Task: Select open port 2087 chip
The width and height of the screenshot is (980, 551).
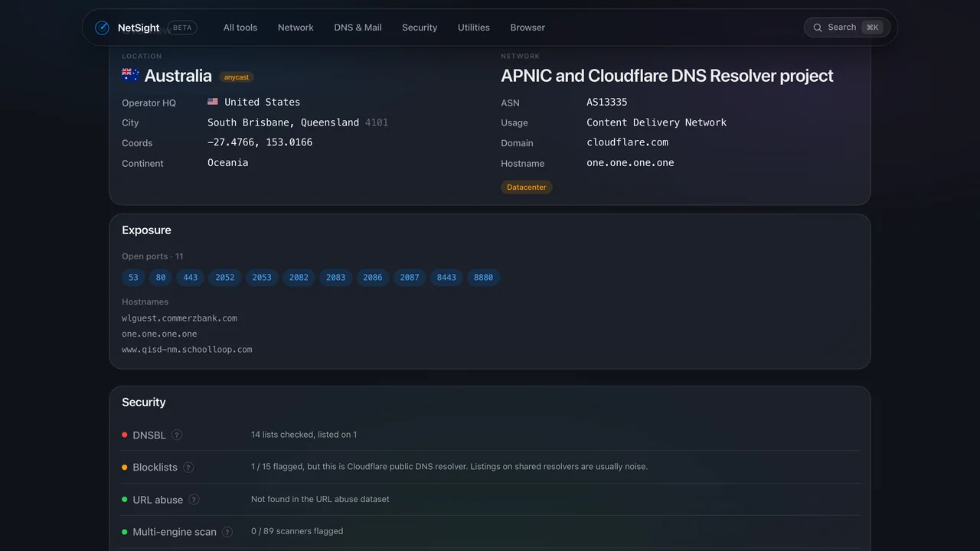Action: point(410,277)
